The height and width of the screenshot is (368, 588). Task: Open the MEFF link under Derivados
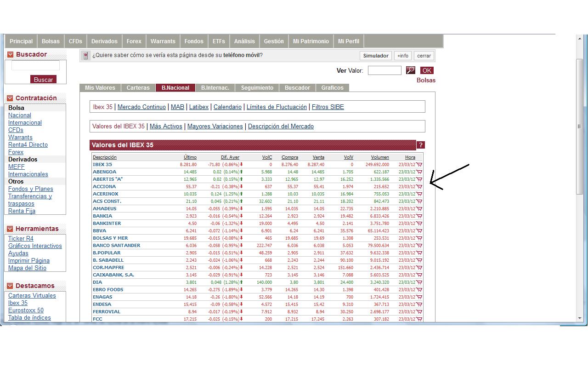point(17,167)
